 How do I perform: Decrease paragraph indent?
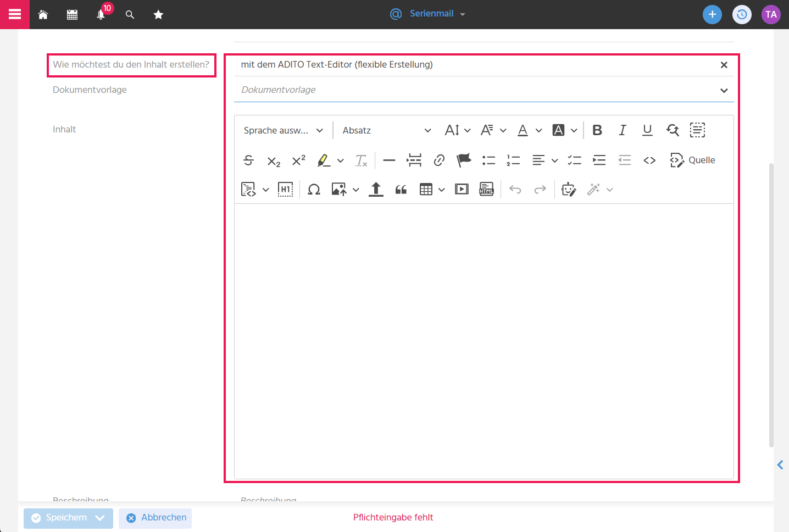pos(625,160)
